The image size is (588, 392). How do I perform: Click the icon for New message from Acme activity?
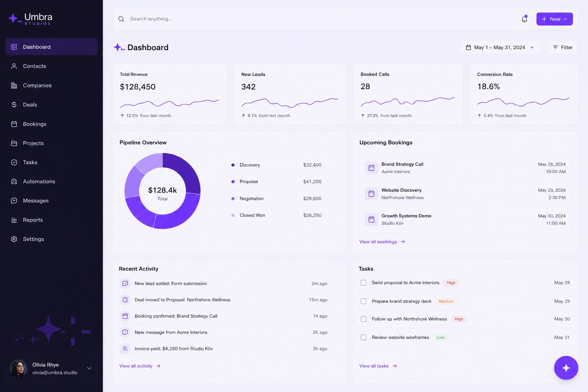(125, 332)
